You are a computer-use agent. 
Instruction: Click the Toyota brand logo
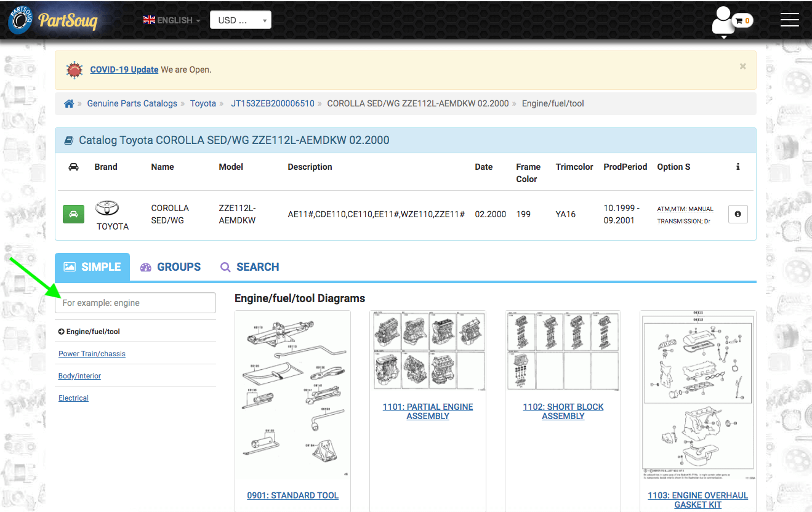tap(107, 208)
